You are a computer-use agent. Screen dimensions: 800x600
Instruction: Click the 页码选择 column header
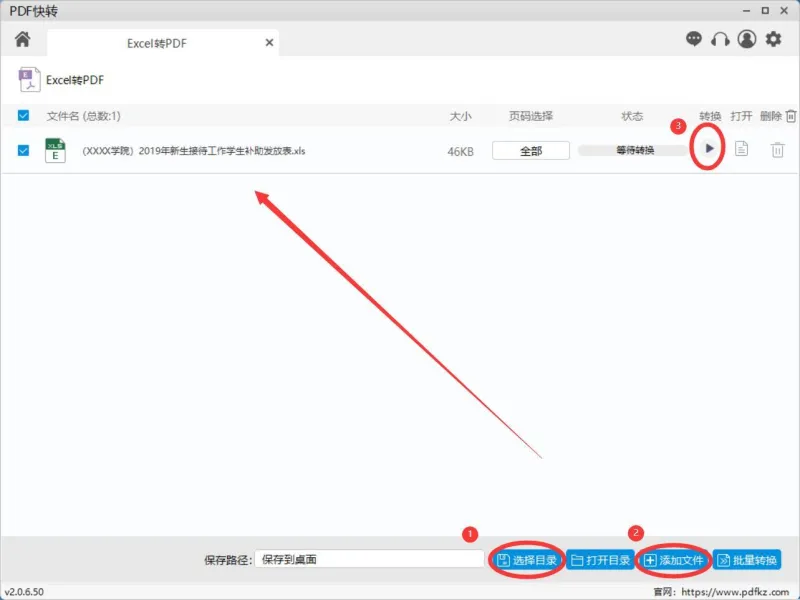[531, 116]
